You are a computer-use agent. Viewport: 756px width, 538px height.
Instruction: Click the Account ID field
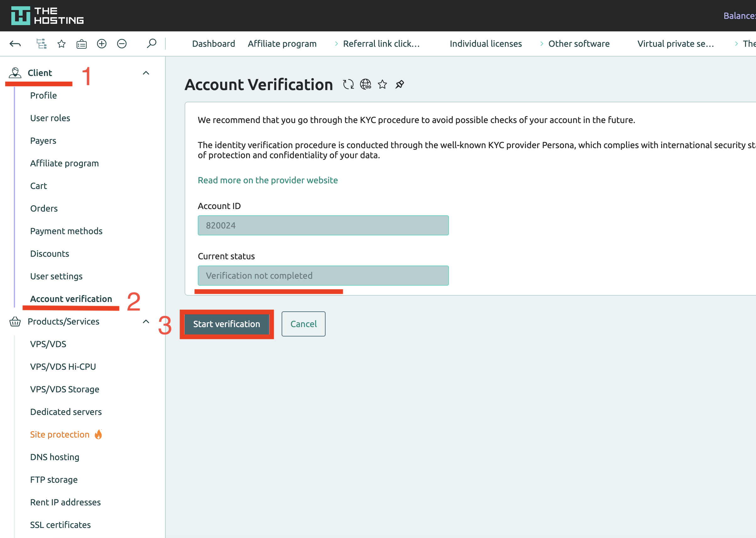click(323, 226)
